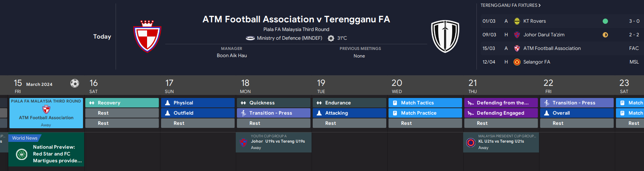Open the Ministry of Defence (MINDEF) stadium link
Viewport: 644px width, 171px height.
point(289,38)
